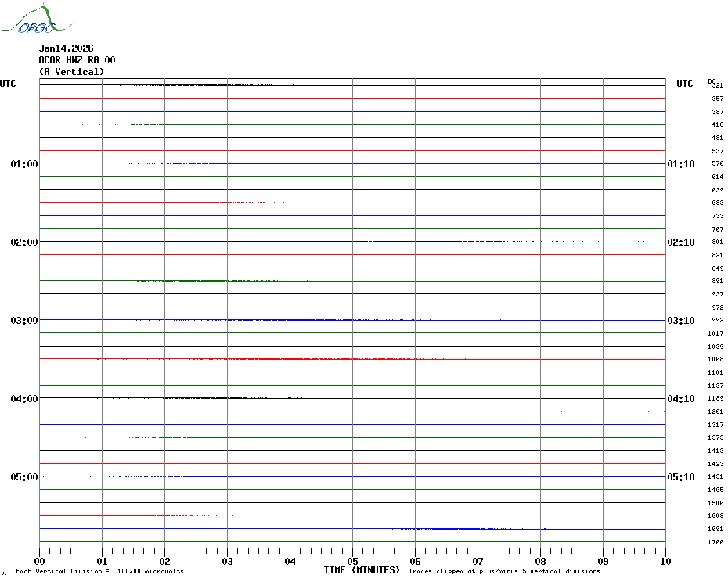Viewport: 728px width, 582px height.
Task: Click the TIME (MINUTES) axis title
Action: [x=361, y=570]
